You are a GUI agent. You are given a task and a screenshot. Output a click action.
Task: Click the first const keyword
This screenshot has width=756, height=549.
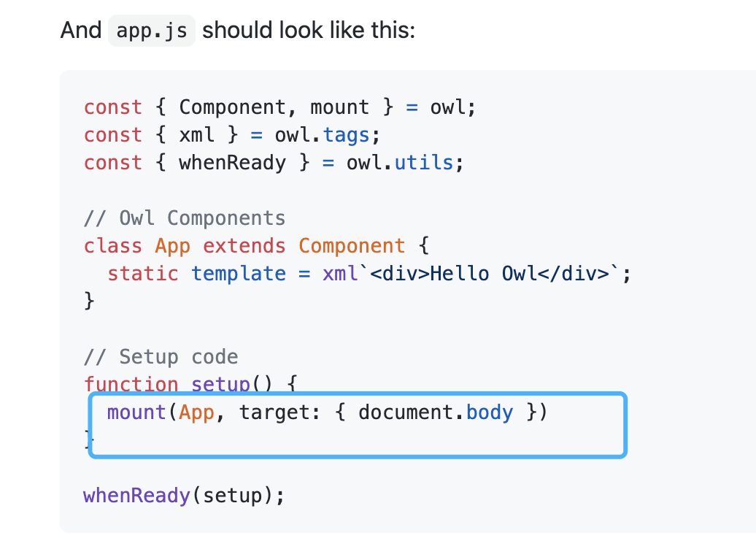112,107
